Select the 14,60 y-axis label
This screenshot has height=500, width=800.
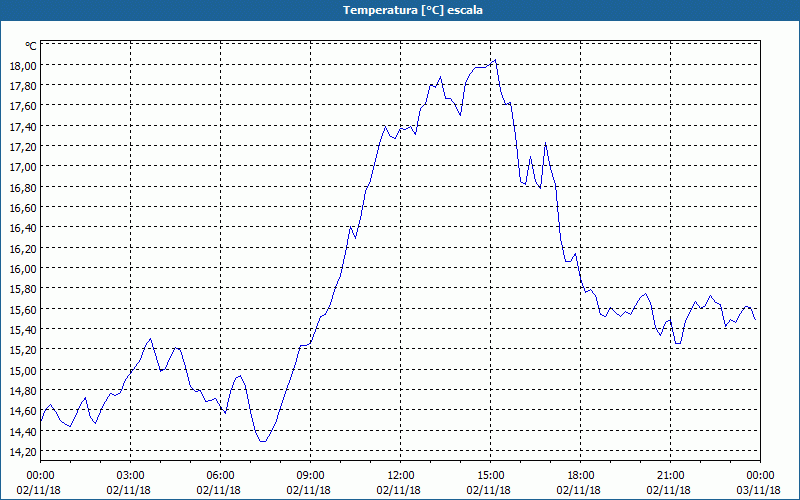click(x=23, y=411)
